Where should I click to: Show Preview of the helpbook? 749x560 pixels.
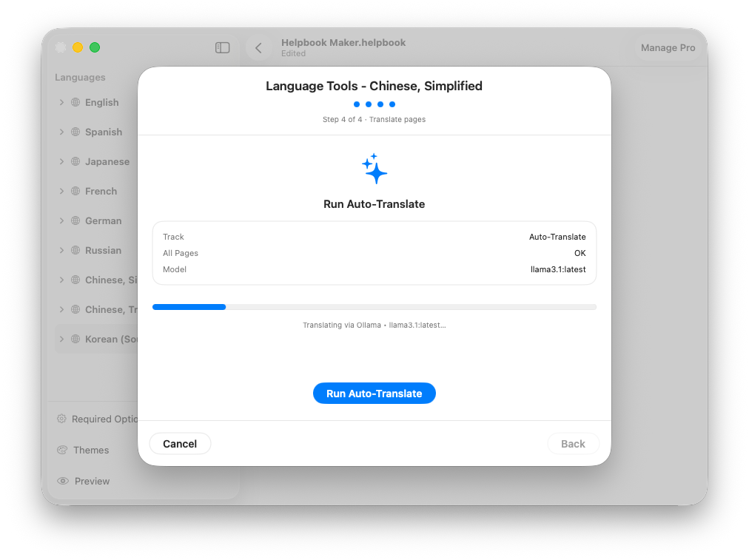[x=92, y=481]
